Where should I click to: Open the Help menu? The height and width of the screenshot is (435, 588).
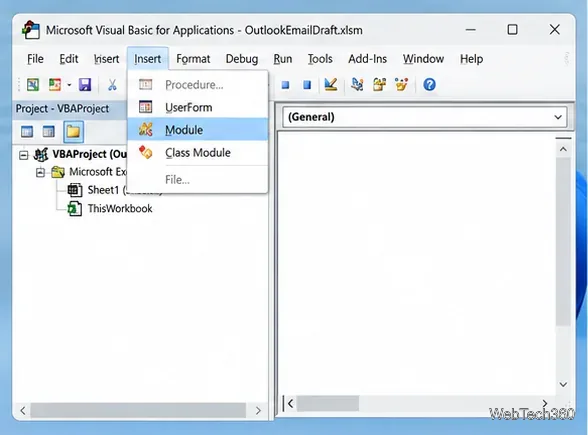[x=471, y=59]
